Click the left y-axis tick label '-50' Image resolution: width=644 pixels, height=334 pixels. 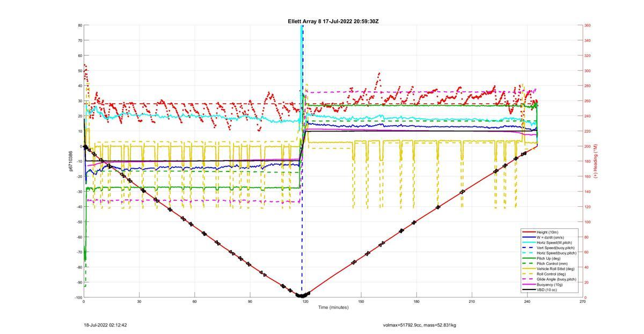(x=79, y=222)
